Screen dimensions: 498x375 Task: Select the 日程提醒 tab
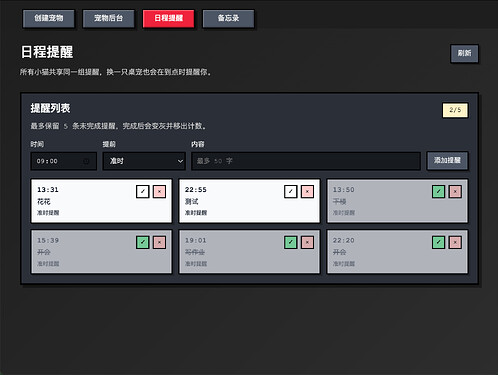(169, 18)
